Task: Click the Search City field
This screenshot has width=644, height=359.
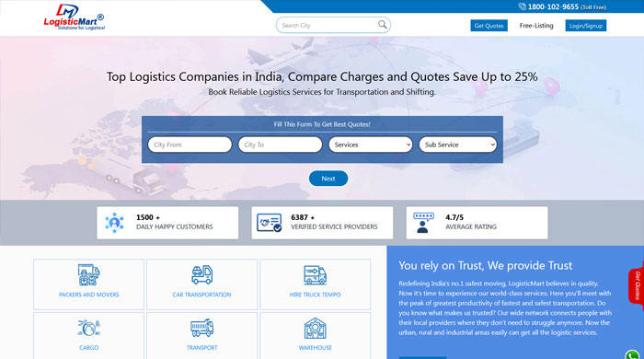Action: tap(328, 25)
